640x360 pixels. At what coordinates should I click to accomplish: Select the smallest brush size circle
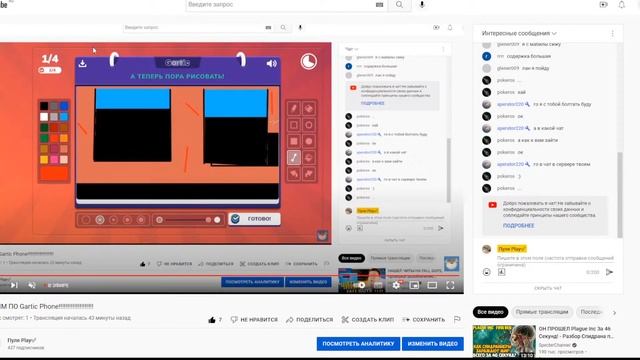(x=86, y=220)
